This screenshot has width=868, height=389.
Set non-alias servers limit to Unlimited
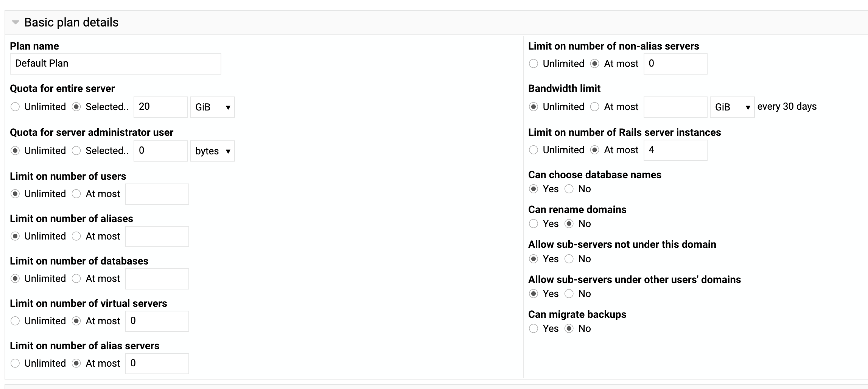pos(534,64)
